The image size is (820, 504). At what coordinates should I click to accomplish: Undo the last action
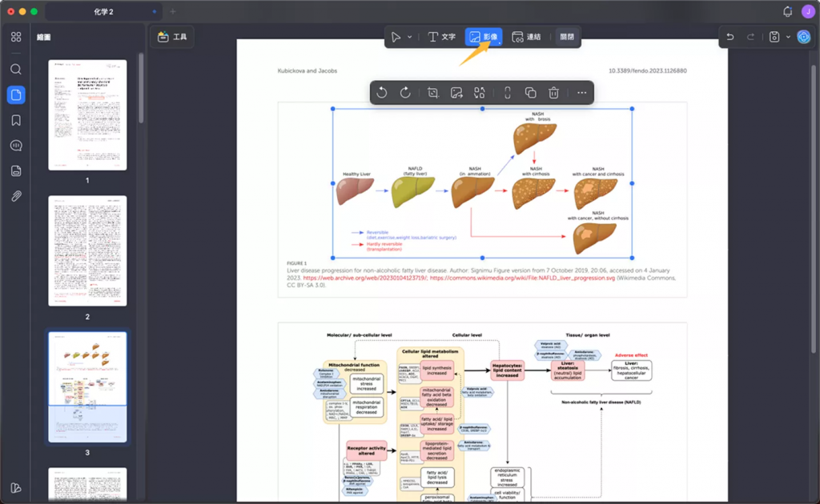730,37
